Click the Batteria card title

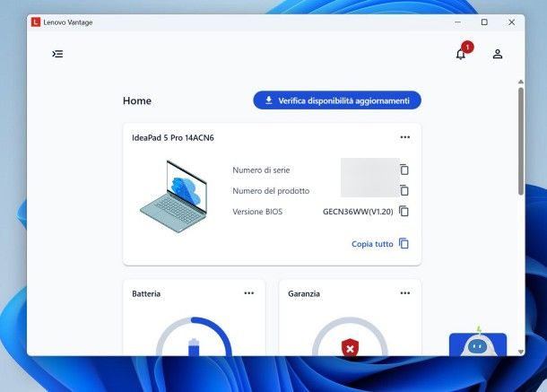146,294
